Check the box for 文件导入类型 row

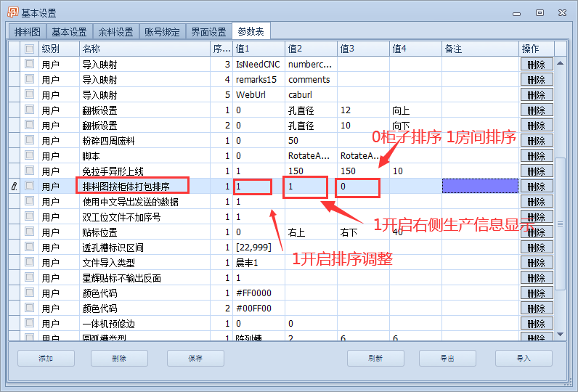pyautogui.click(x=30, y=262)
